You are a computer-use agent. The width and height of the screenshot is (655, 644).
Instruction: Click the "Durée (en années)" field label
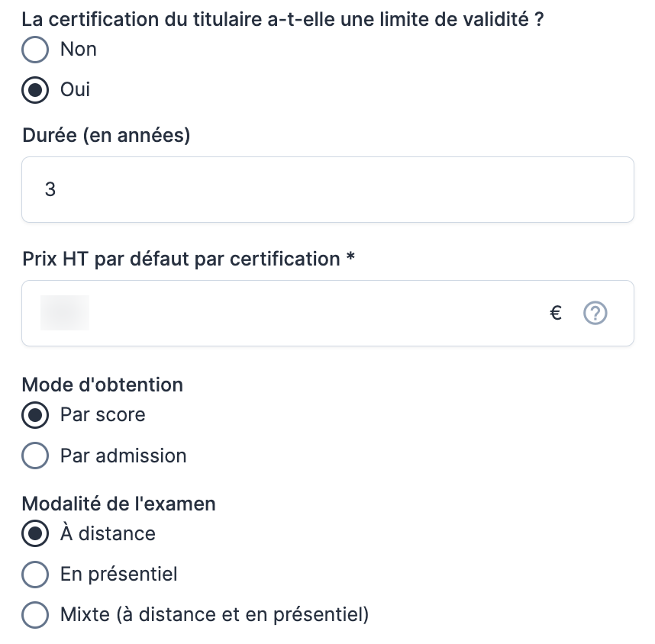[x=106, y=136]
